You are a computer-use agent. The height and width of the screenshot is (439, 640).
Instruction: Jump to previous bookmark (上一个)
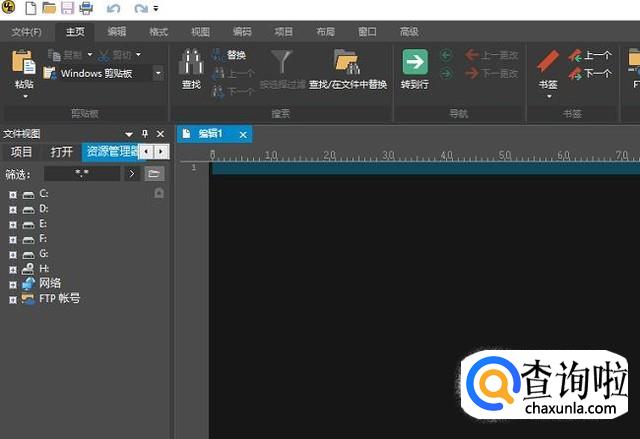(590, 56)
